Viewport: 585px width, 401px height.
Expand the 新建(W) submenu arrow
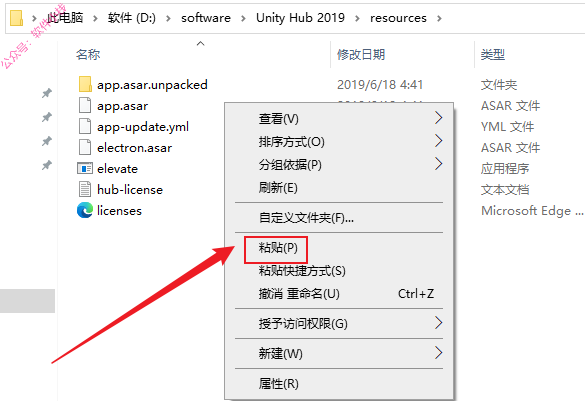[439, 353]
